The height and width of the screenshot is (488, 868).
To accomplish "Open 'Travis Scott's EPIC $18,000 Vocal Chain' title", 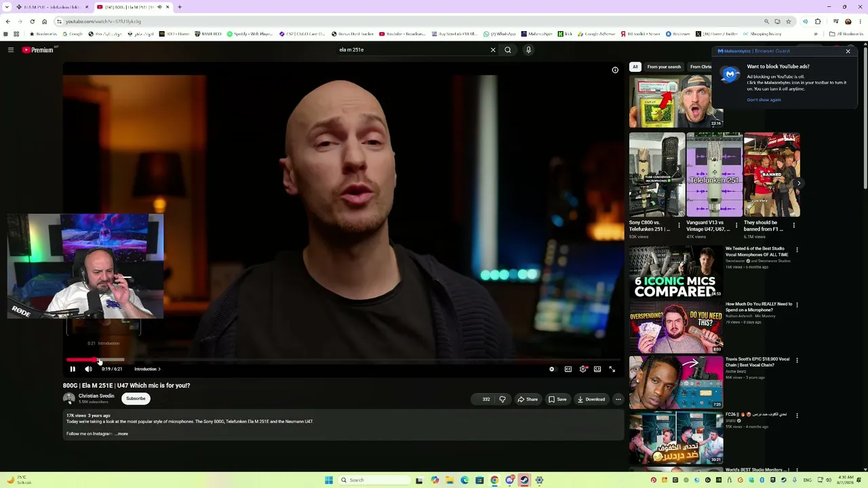I will (x=757, y=362).
